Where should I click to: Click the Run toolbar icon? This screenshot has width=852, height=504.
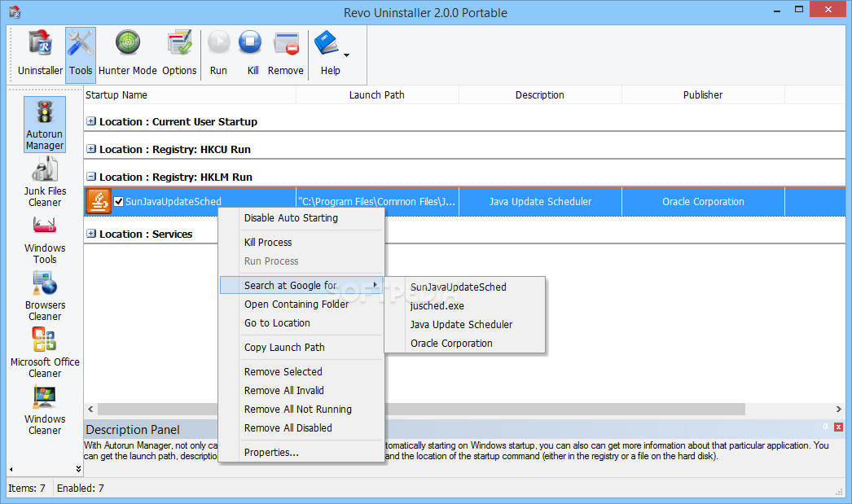click(x=219, y=42)
